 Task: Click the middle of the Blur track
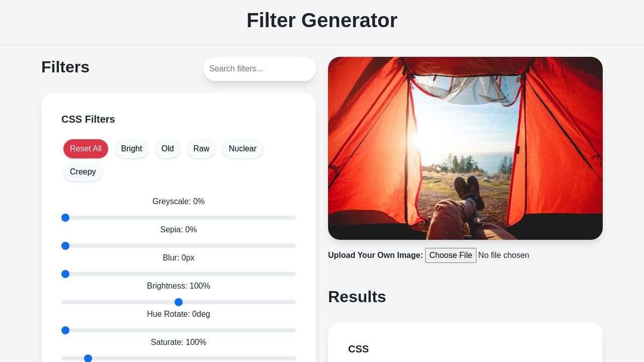pyautogui.click(x=179, y=274)
